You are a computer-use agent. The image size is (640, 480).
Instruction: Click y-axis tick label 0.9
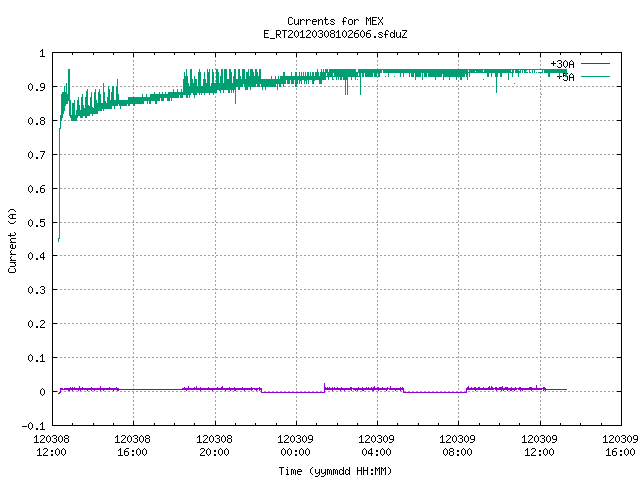36,87
